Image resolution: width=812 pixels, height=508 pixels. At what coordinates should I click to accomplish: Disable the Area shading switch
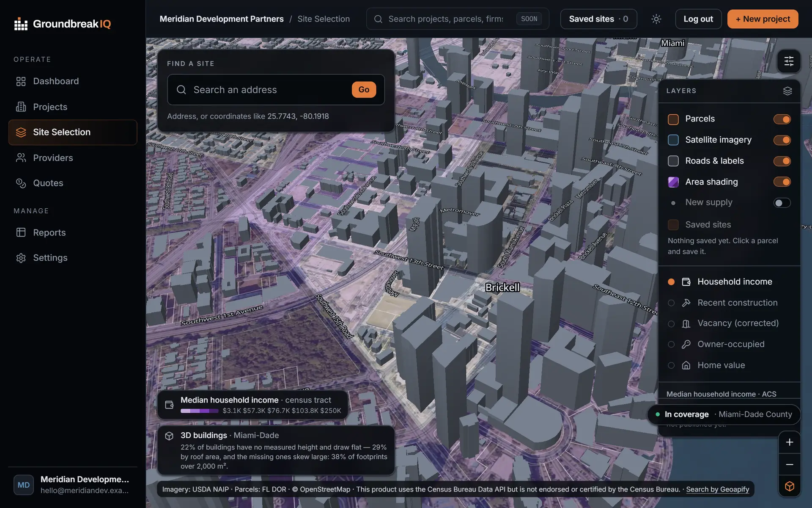click(x=782, y=182)
